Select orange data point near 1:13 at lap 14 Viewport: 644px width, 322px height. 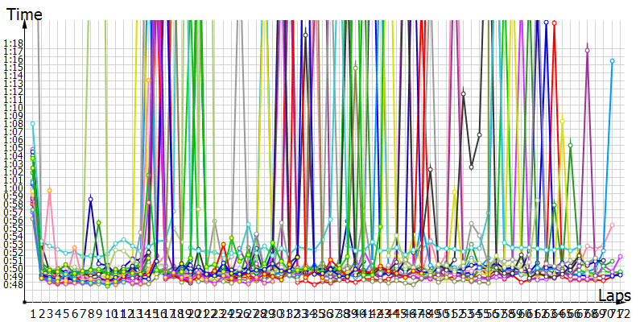click(x=148, y=80)
